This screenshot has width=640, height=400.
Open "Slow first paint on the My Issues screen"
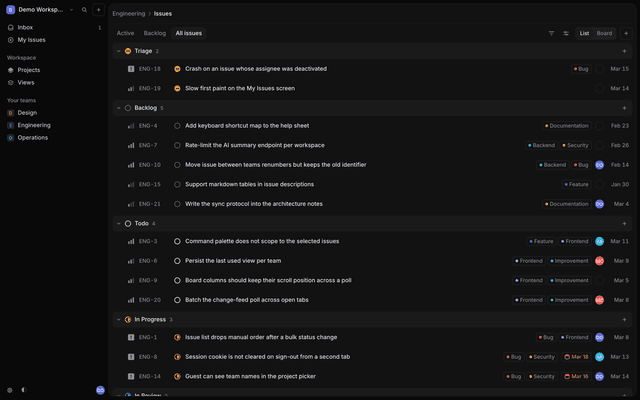[240, 89]
